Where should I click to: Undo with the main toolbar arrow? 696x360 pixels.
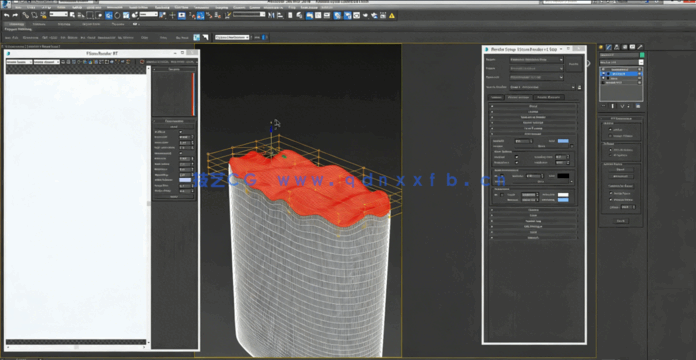(x=6, y=15)
